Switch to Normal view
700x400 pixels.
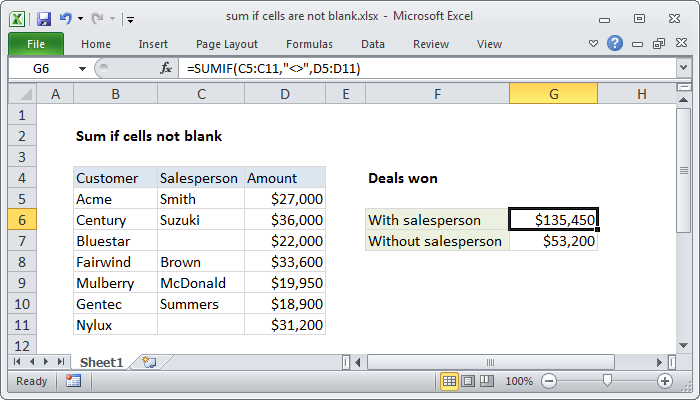click(450, 381)
